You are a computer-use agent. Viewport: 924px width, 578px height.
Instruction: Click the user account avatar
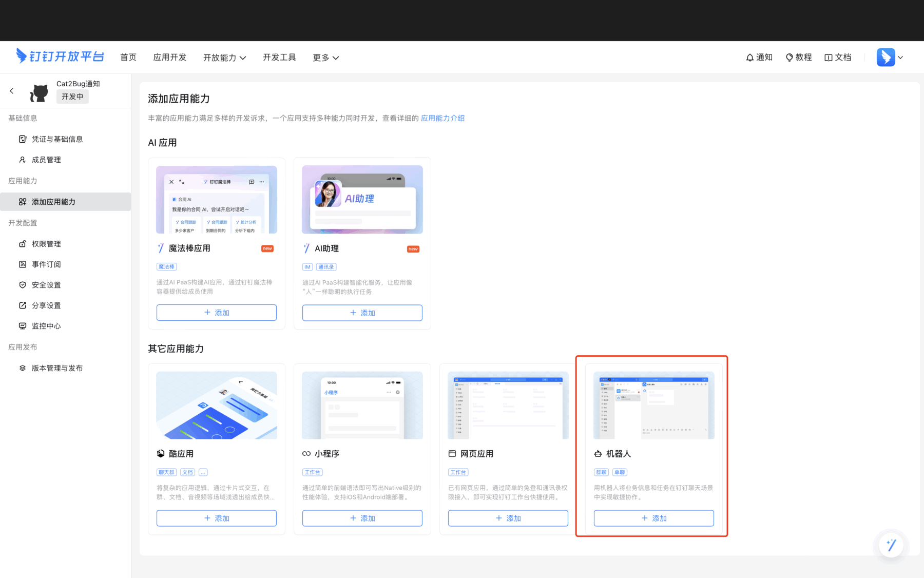(x=886, y=57)
